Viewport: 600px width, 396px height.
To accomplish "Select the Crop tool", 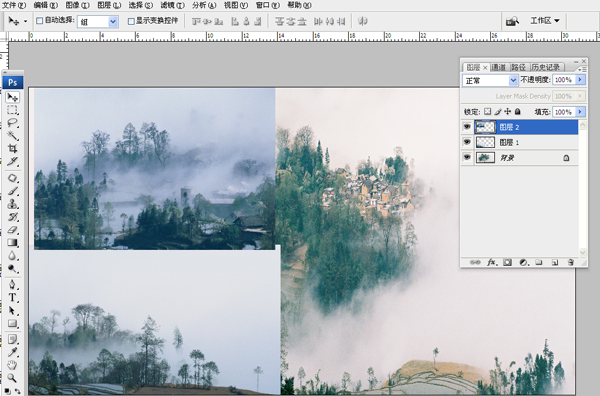I will tap(12, 148).
